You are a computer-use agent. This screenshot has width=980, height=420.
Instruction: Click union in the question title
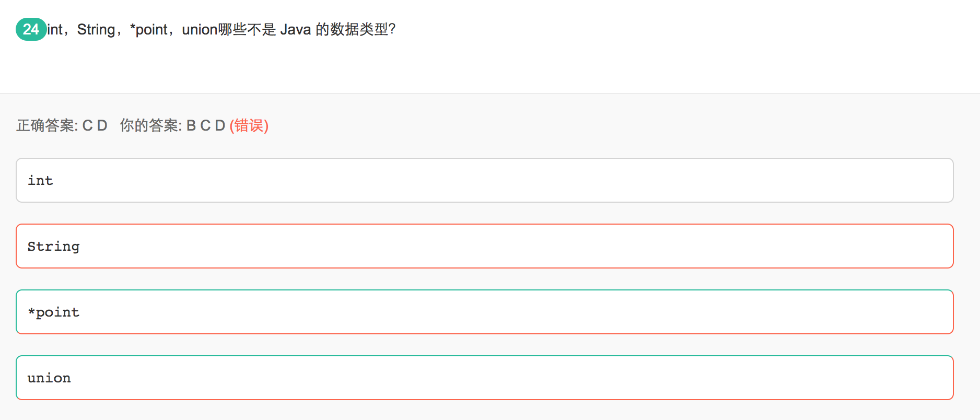click(x=200, y=29)
